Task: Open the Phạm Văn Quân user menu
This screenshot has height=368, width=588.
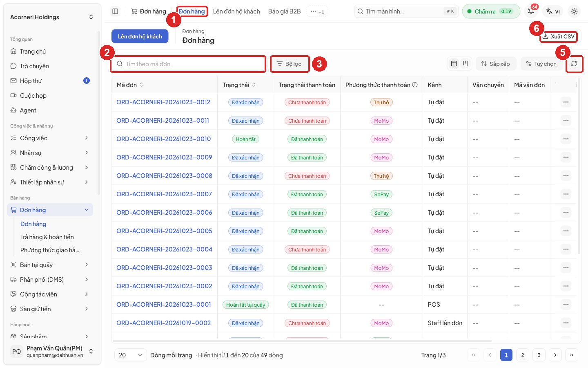Action: pyautogui.click(x=52, y=351)
